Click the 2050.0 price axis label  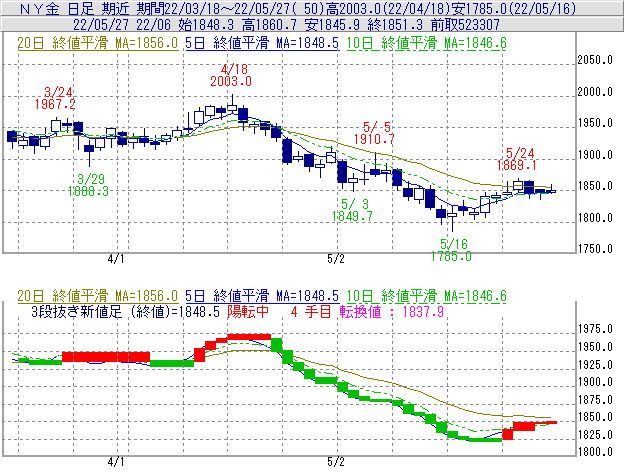click(595, 60)
